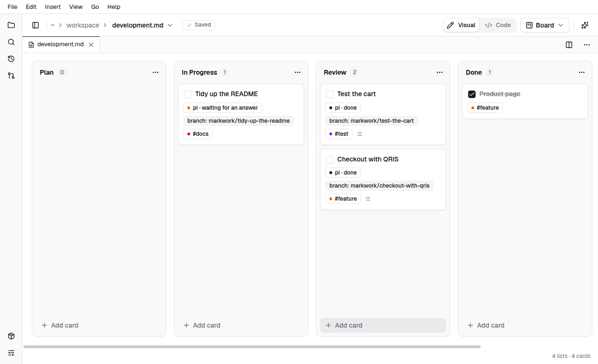Click the workspace breadcrumb
This screenshot has height=364, width=598.
83,25
